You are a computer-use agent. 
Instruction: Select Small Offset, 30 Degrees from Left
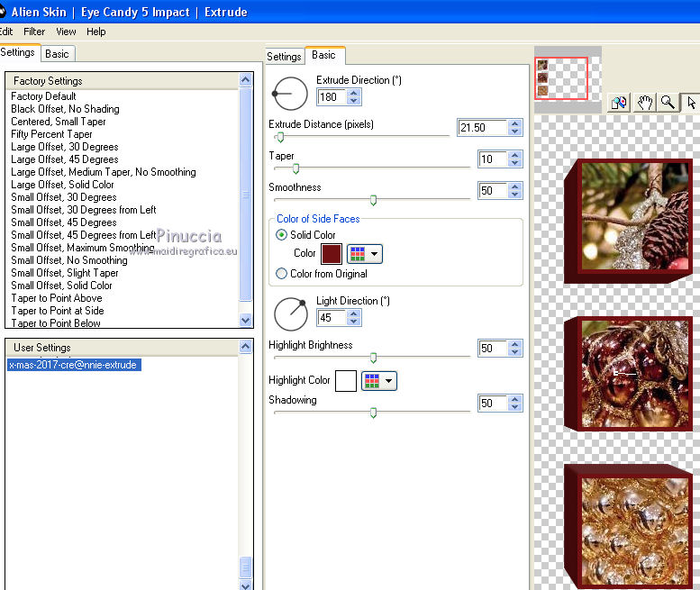tap(84, 210)
